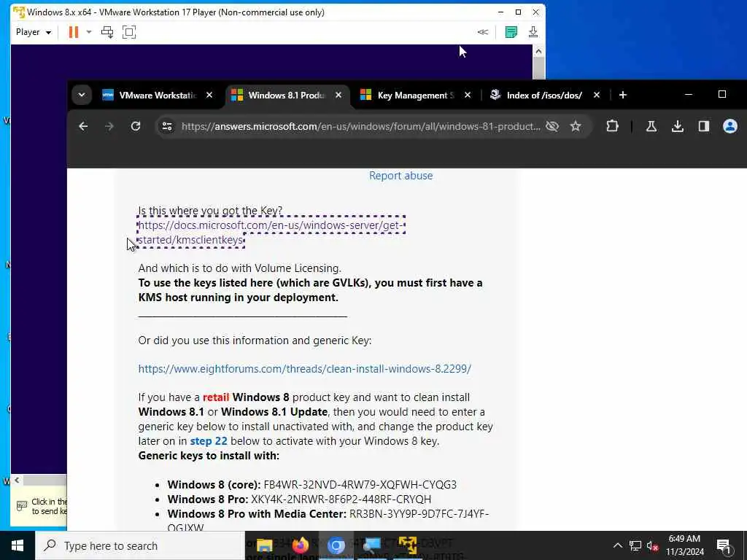
Task: Toggle the crossed-eye tracking protection icon
Action: tap(552, 126)
